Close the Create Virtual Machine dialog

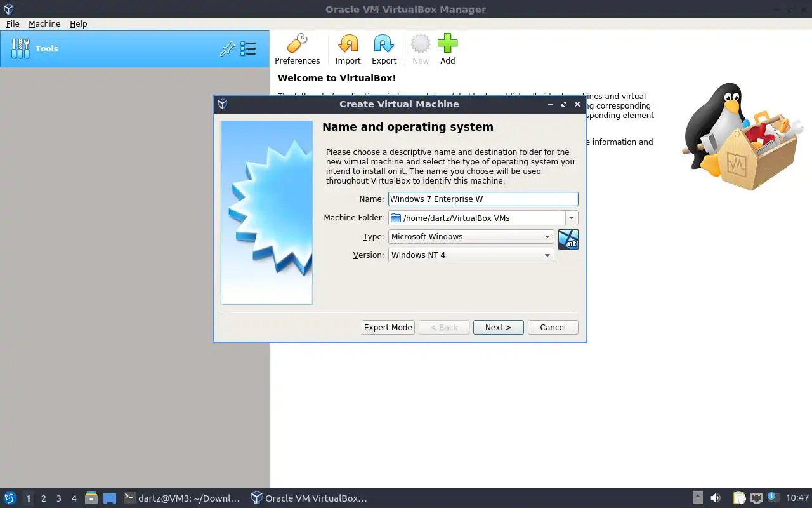[x=577, y=104]
